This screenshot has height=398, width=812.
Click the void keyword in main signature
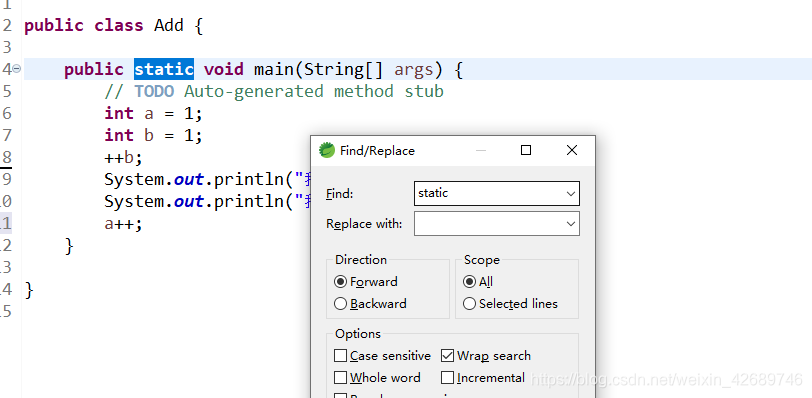[224, 69]
